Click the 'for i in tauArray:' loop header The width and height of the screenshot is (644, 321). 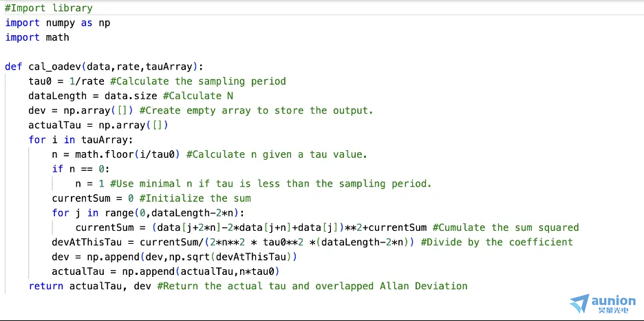pos(81,140)
